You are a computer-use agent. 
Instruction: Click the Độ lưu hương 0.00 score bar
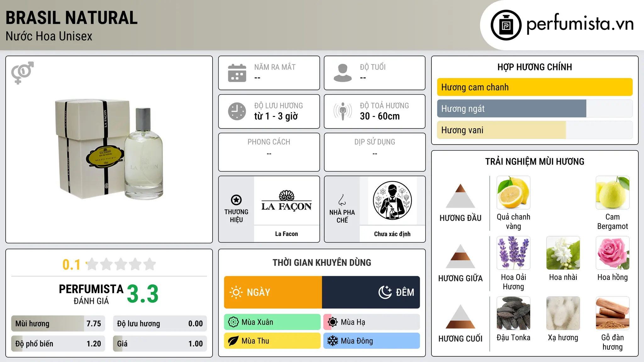pyautogui.click(x=160, y=324)
